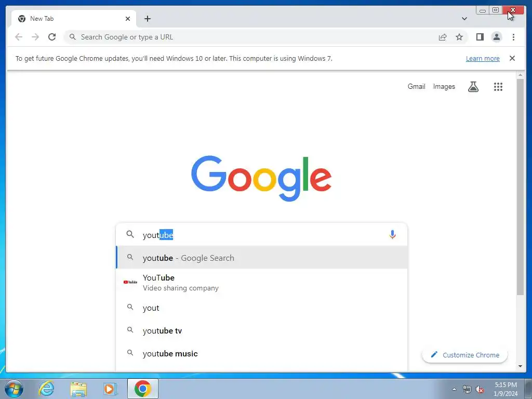532x399 pixels.
Task: Open the Learn more link
Action: pos(483,58)
